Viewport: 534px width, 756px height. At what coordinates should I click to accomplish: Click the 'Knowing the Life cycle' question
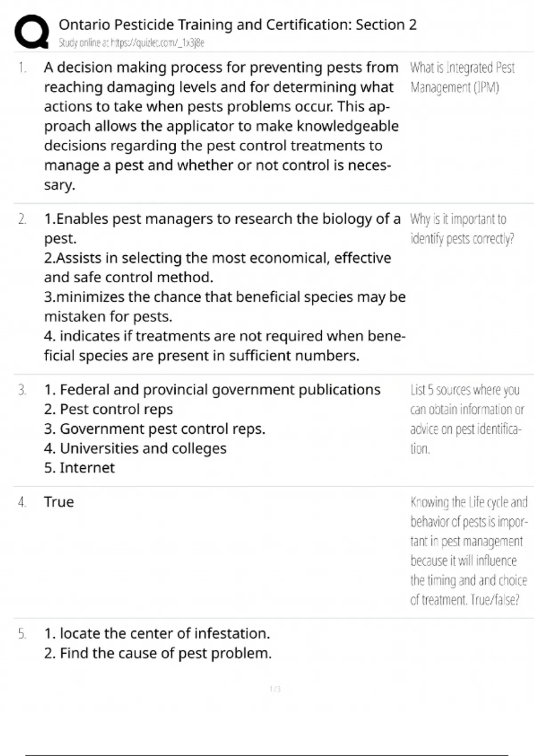[x=468, y=551]
